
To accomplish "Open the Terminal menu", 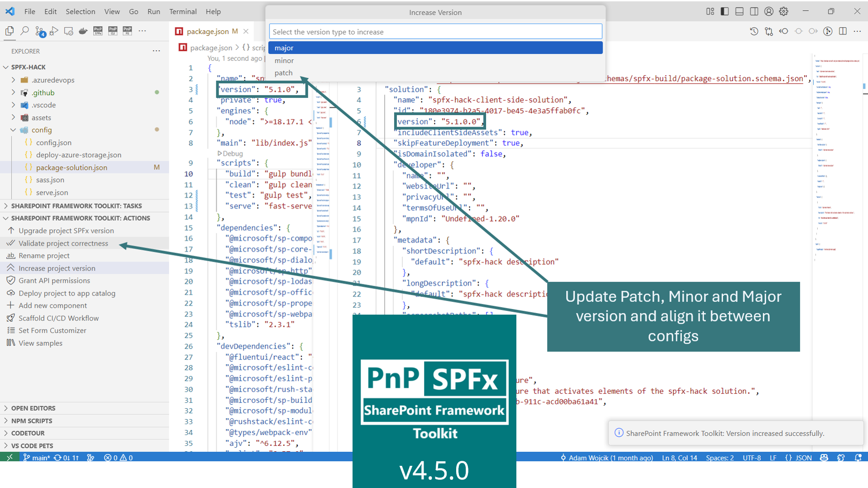I will [183, 11].
